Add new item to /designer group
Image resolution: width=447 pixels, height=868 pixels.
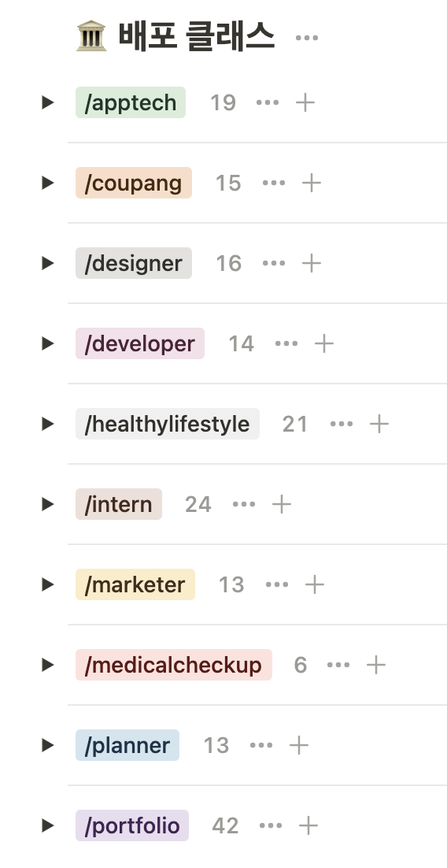click(x=312, y=263)
